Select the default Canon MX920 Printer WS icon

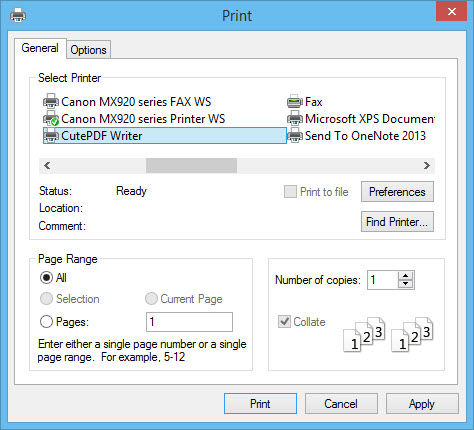coord(51,118)
